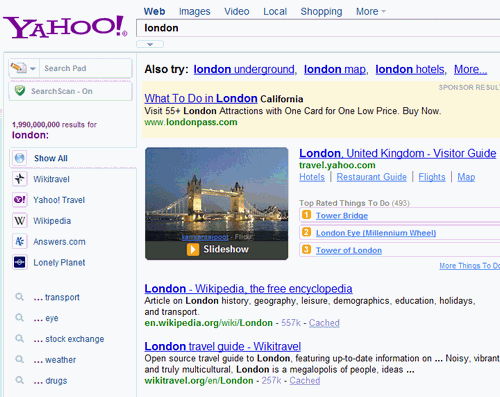
Task: Search for london transport suggestion
Action: point(57,297)
